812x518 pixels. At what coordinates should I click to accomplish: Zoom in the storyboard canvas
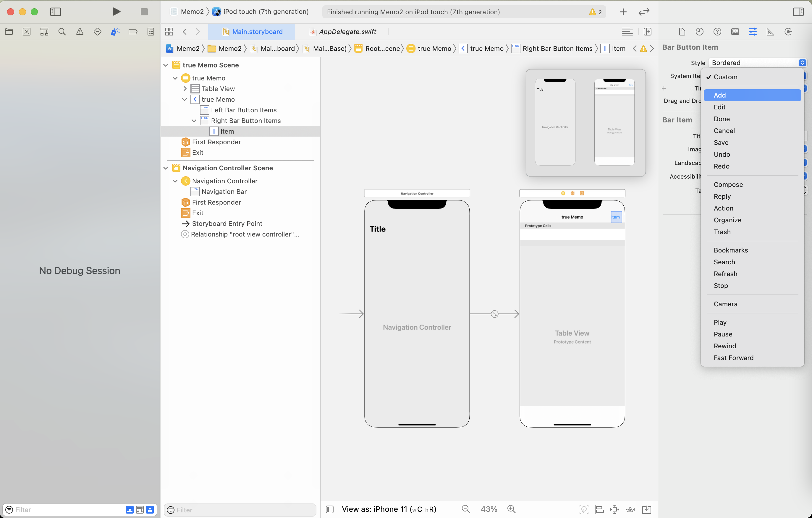pos(511,509)
